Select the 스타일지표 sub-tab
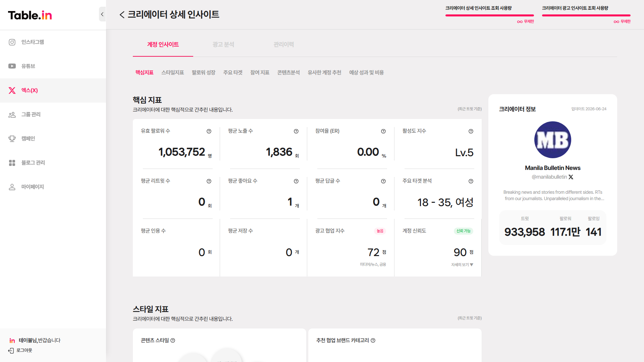644x362 pixels. point(173,73)
